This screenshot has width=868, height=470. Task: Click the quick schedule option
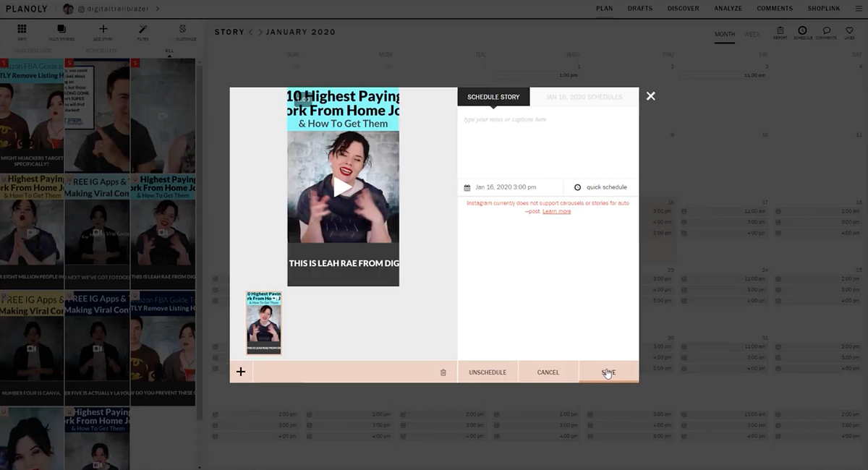coord(601,187)
